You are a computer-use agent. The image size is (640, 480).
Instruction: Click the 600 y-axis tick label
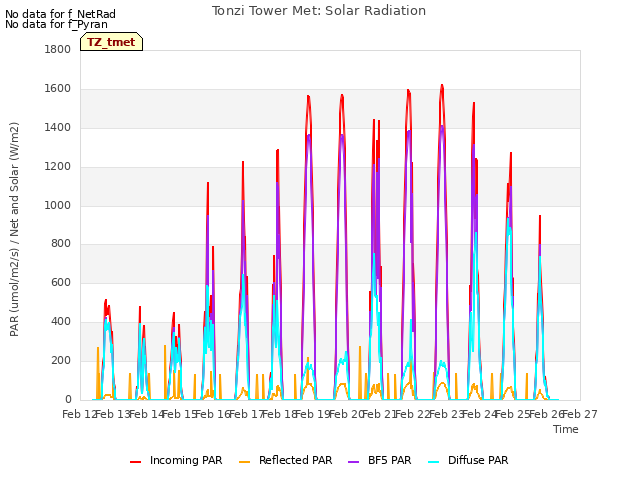coord(61,282)
